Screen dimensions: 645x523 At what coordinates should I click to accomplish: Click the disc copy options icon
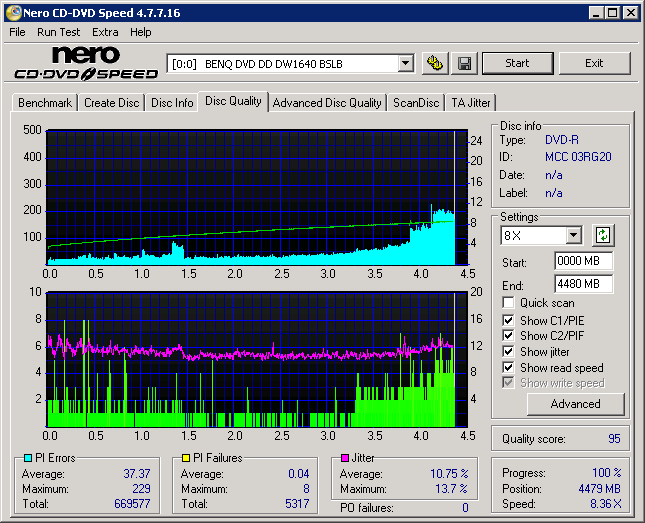tap(434, 63)
